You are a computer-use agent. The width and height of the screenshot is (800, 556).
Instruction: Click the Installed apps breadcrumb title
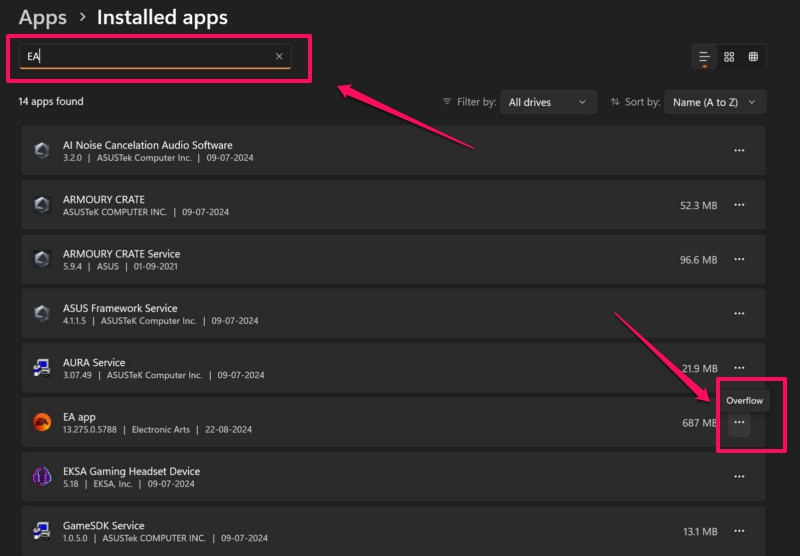click(x=162, y=17)
